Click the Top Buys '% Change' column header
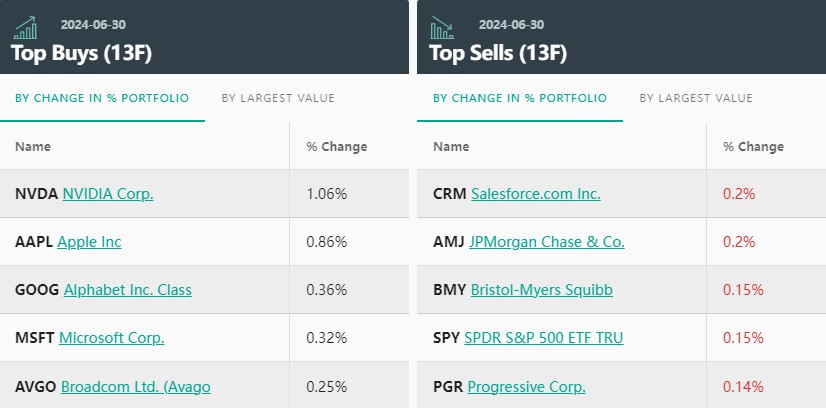This screenshot has width=826, height=408. [x=336, y=147]
